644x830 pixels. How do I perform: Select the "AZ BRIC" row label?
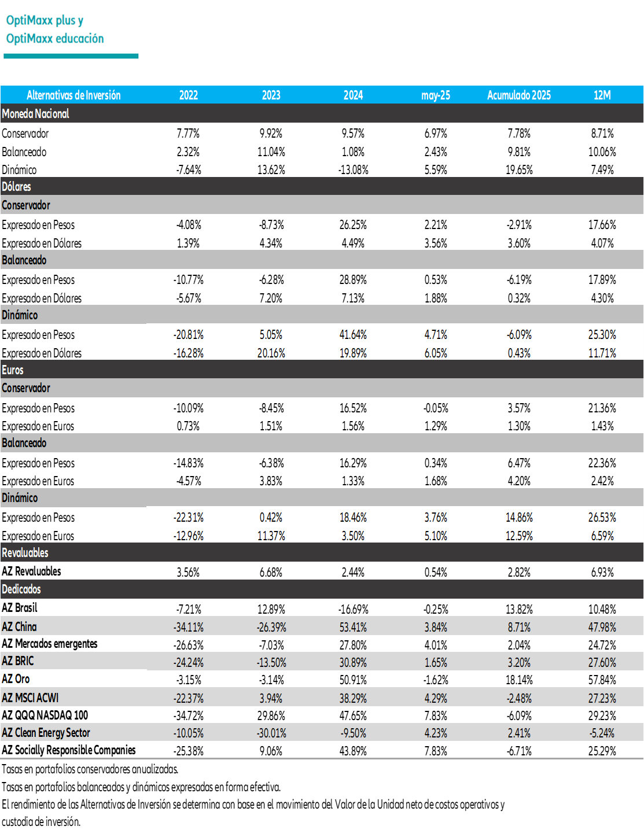(18, 661)
